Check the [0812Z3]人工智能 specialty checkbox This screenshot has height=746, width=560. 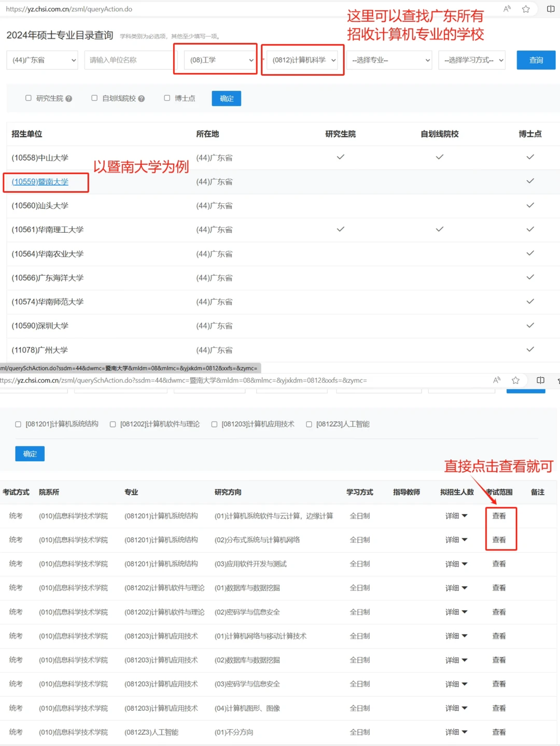tap(309, 424)
